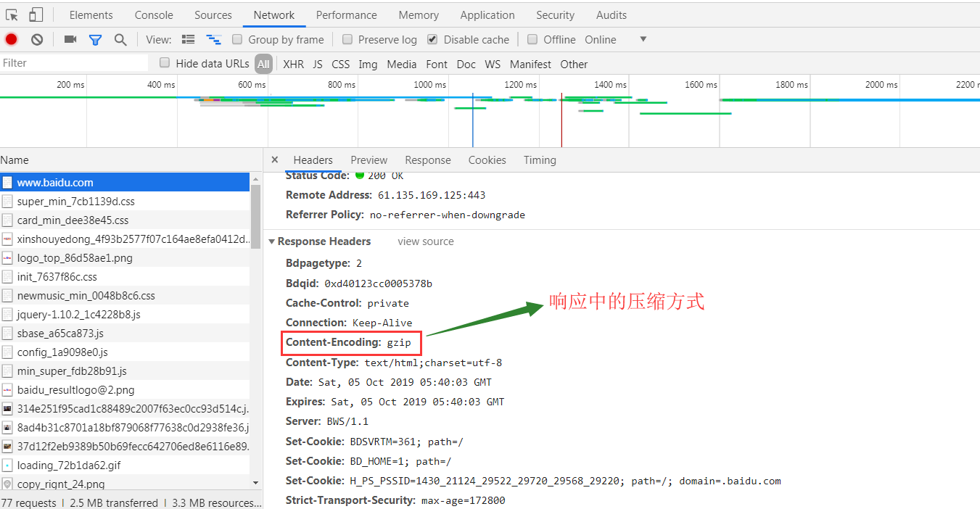Type in the Filter text field
The width and height of the screenshot is (980, 509).
tap(73, 63)
